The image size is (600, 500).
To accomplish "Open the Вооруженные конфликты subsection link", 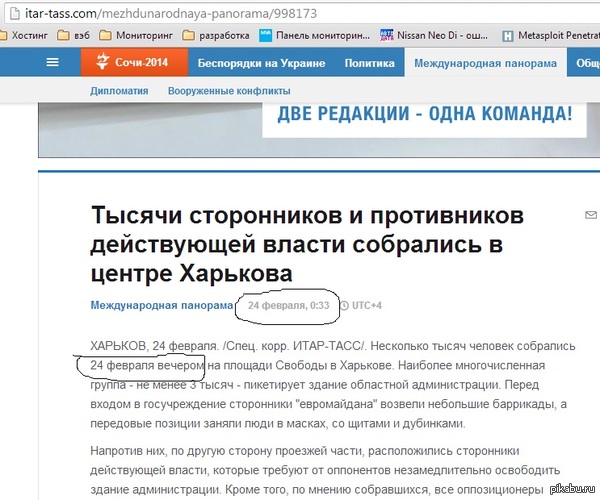I will coord(227,91).
